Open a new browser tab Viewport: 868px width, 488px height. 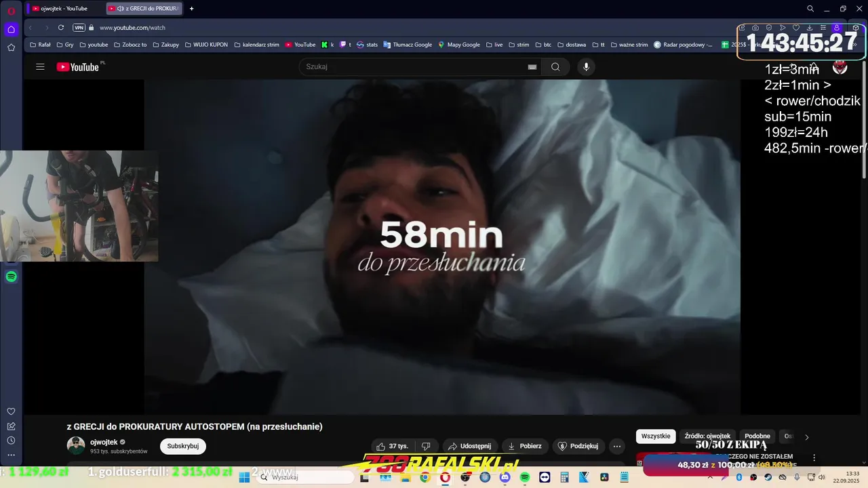point(191,9)
